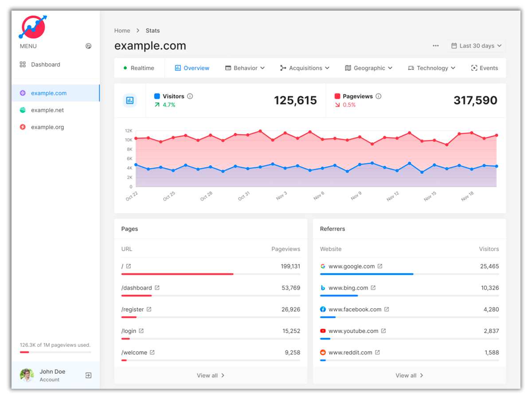The height and width of the screenshot is (395, 532).
Task: Open www.reddit.com external link icon
Action: click(377, 352)
